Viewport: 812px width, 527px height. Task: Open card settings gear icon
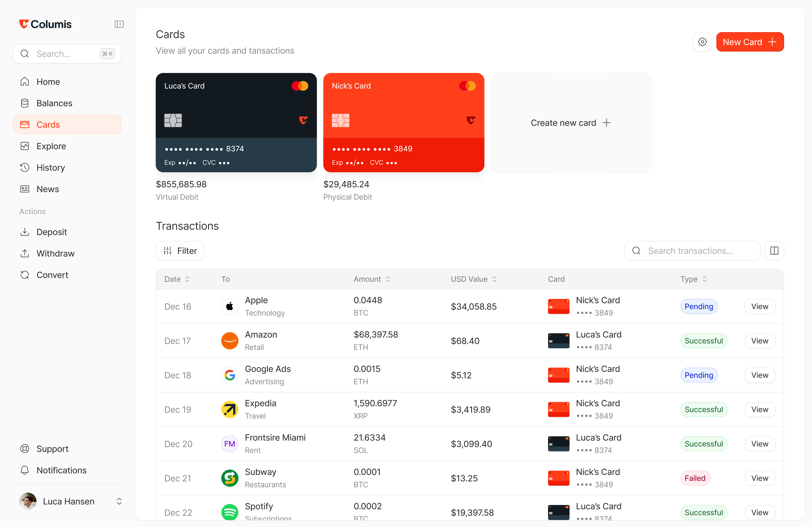coord(702,42)
